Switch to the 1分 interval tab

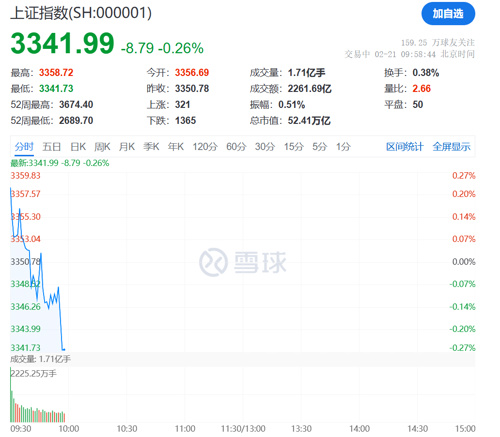point(343,147)
